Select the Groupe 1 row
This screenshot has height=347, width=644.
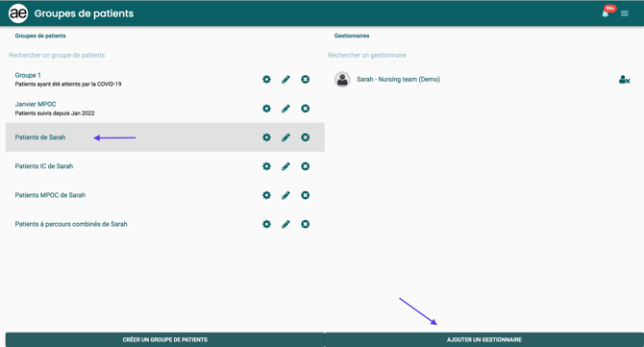[x=164, y=79]
